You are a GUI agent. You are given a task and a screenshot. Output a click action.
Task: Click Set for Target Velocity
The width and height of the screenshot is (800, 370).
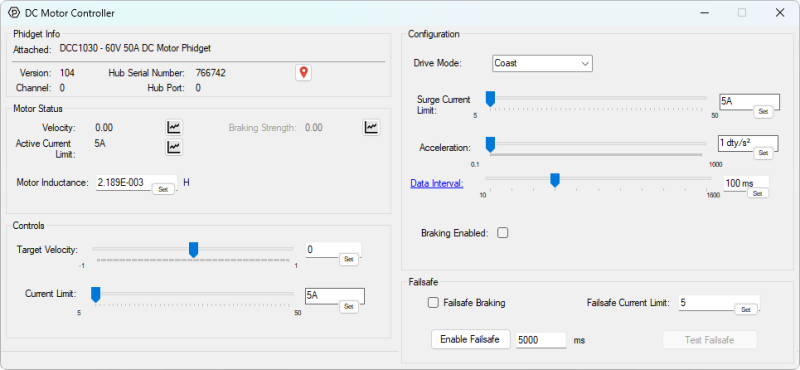(x=348, y=259)
